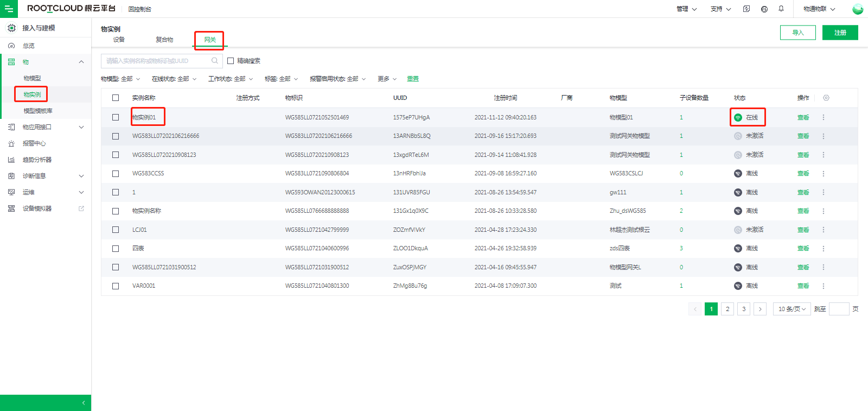Open the 物实例01 instance name

pos(144,117)
